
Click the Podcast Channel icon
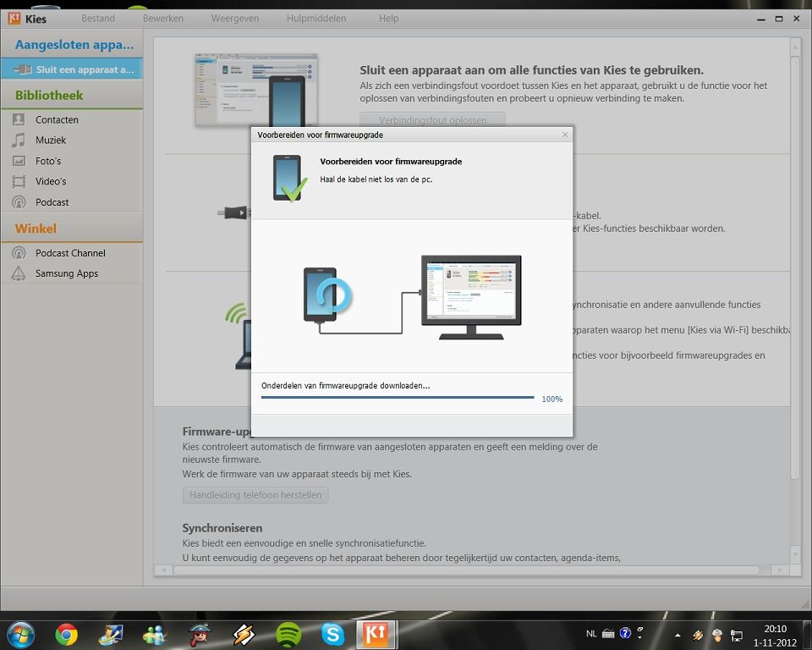(x=19, y=253)
